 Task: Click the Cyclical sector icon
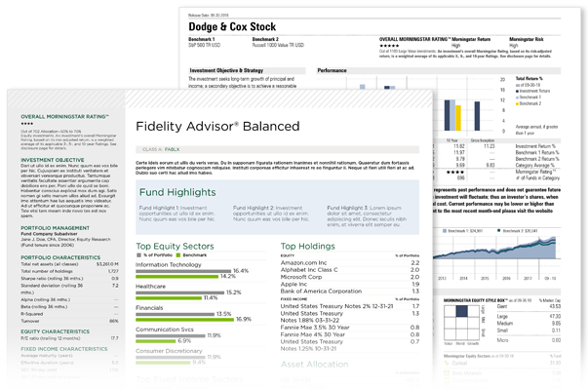447,363
